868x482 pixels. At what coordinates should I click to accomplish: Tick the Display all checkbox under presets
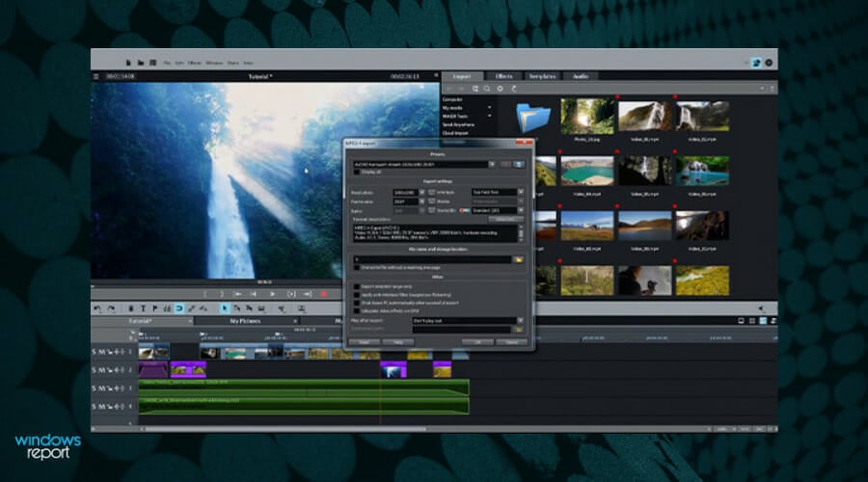[357, 173]
